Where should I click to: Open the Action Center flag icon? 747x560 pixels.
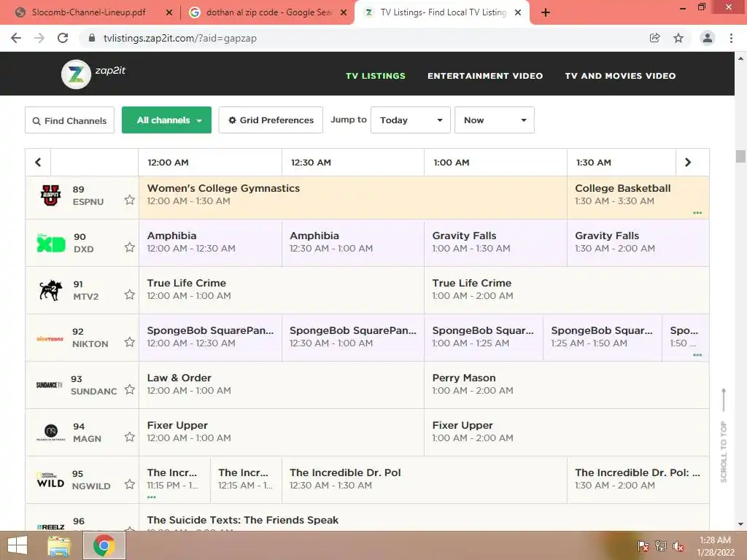tap(643, 546)
